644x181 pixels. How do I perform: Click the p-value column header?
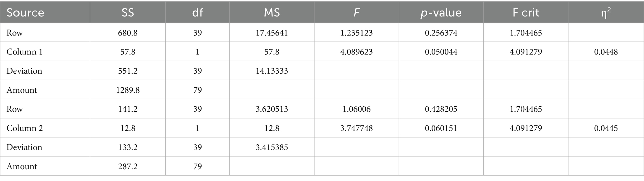click(441, 13)
